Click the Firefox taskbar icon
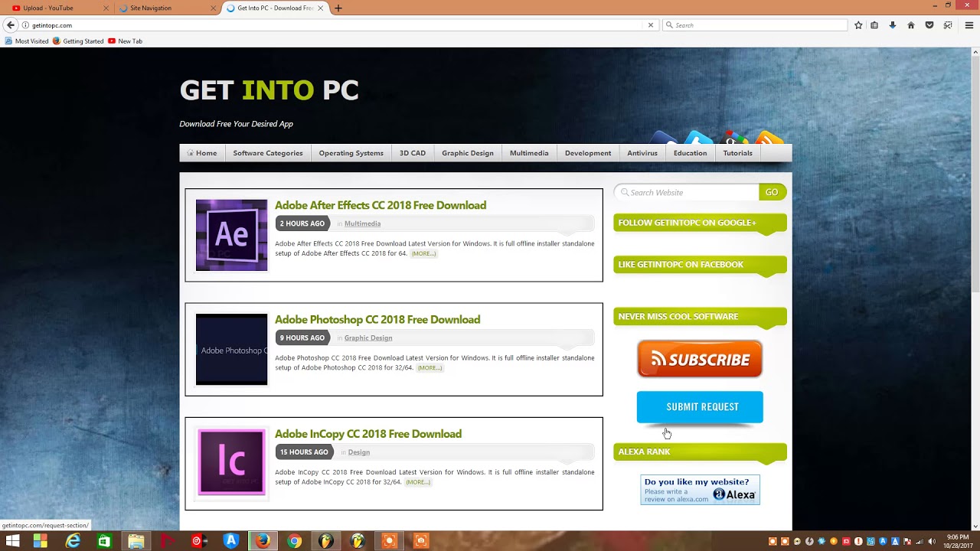The height and width of the screenshot is (551, 980). (x=263, y=541)
